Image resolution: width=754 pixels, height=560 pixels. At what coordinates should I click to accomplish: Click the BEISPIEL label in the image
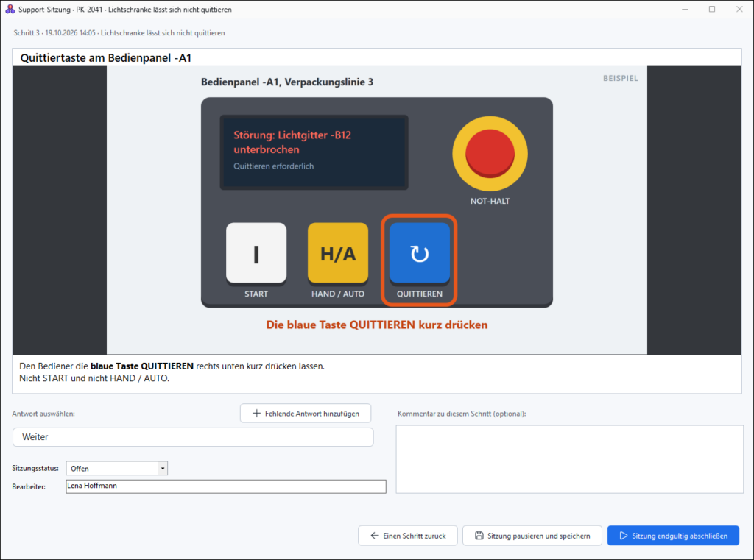pyautogui.click(x=621, y=78)
